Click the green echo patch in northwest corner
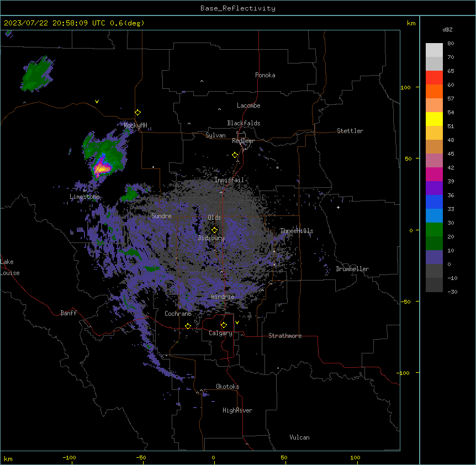 [x=38, y=75]
